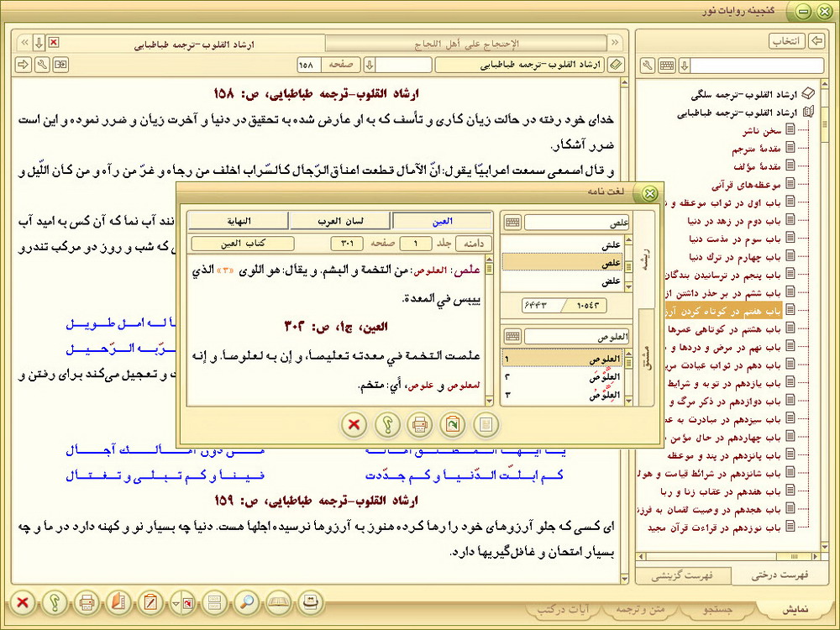Click blank page copy icon in لغت نامه dialog
The image size is (840, 630).
point(486,425)
